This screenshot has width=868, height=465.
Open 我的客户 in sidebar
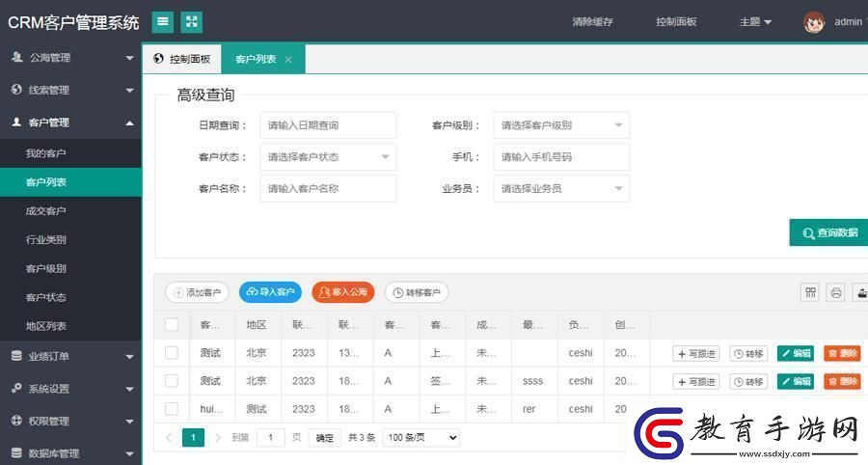tap(70, 153)
